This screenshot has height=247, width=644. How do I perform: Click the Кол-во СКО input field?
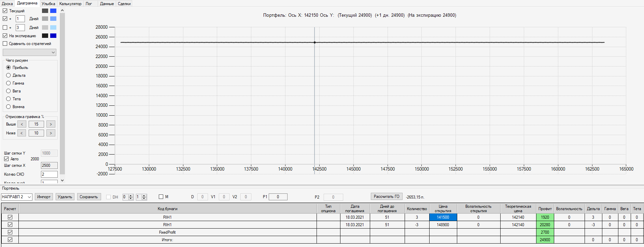pyautogui.click(x=49, y=174)
